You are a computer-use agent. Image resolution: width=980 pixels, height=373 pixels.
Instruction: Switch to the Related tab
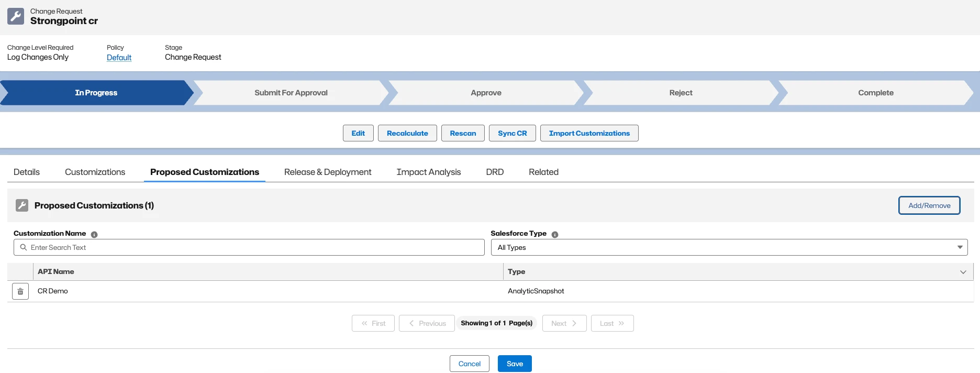543,172
